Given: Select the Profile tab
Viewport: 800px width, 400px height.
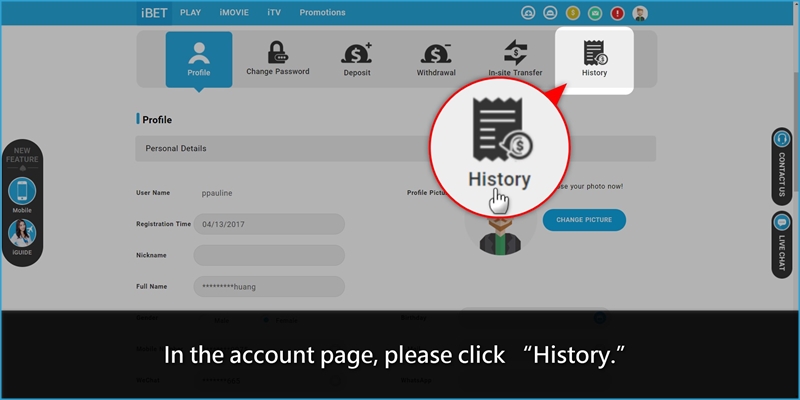Looking at the screenshot, I should [x=198, y=59].
